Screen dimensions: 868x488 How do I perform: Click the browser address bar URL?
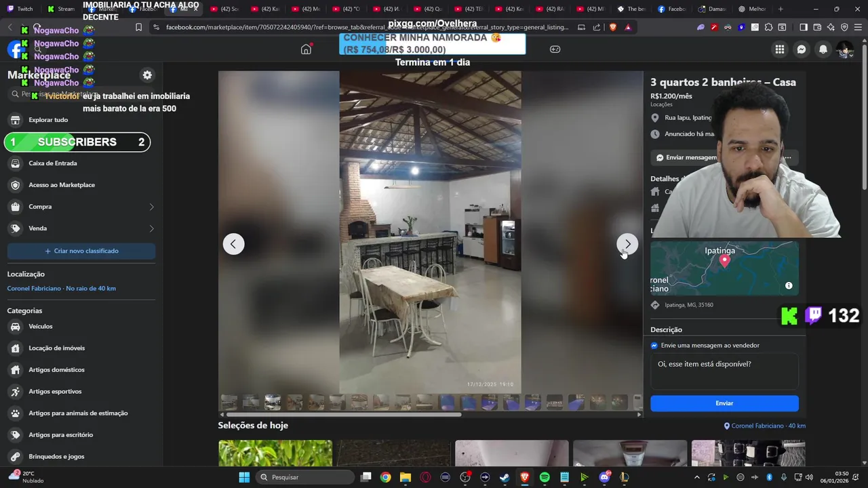point(367,27)
